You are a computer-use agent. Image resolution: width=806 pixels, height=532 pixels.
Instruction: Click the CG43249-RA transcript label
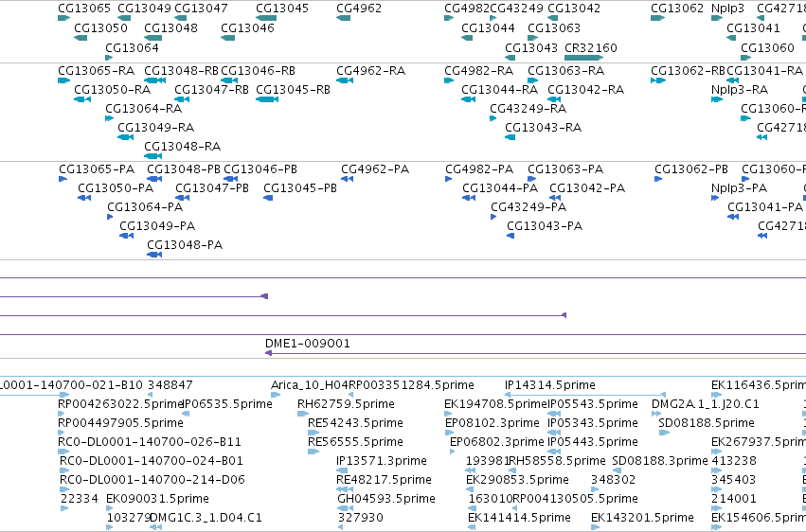[528, 108]
